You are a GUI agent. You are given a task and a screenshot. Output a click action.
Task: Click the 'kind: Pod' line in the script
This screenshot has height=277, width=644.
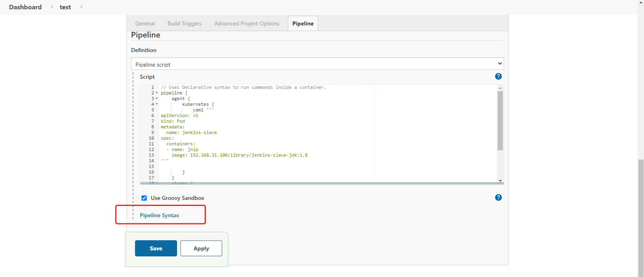[x=173, y=121]
